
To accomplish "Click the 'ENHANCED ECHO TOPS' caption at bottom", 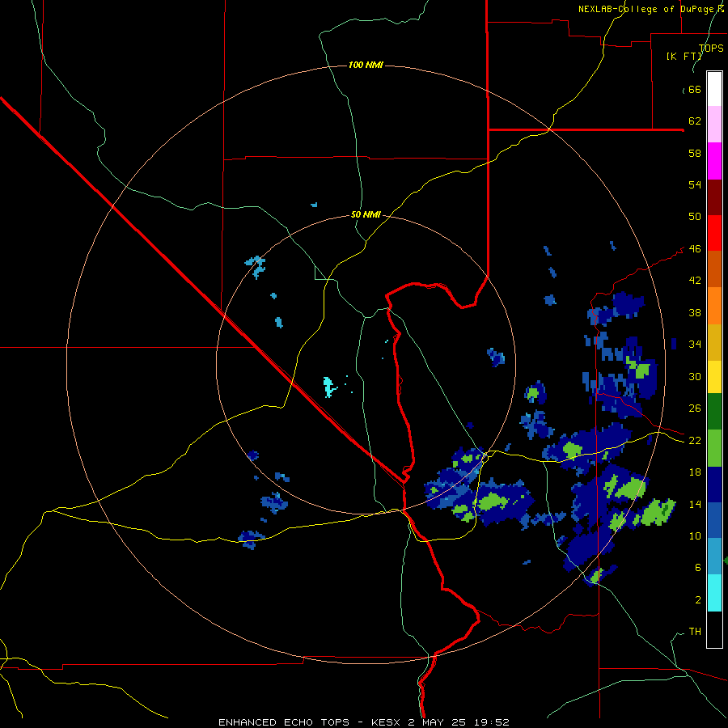I will pos(284,722).
